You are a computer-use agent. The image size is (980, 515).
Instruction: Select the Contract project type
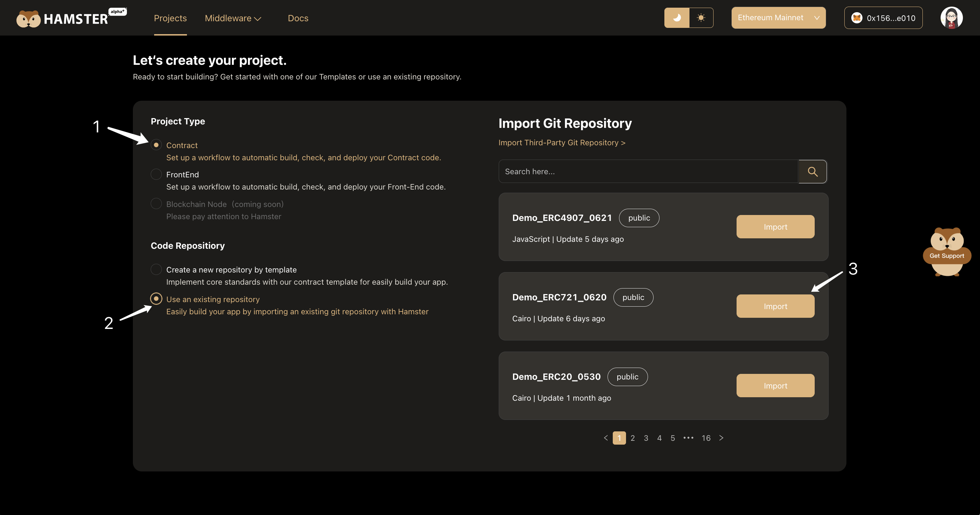[156, 145]
